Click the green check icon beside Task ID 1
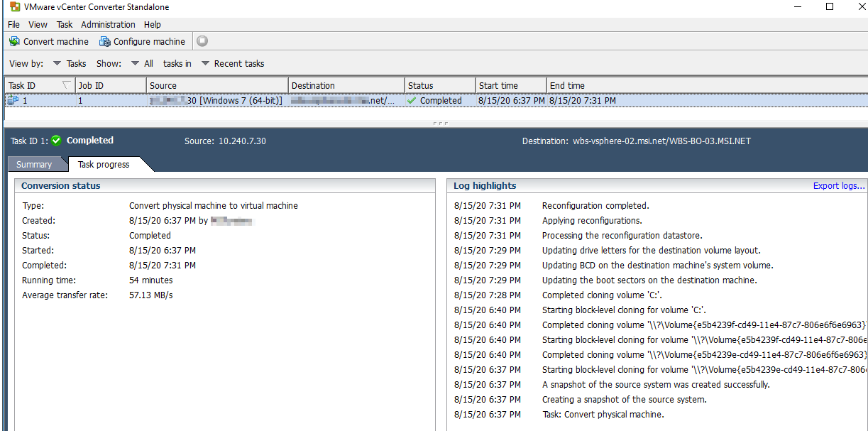The height and width of the screenshot is (431, 868). 56,141
